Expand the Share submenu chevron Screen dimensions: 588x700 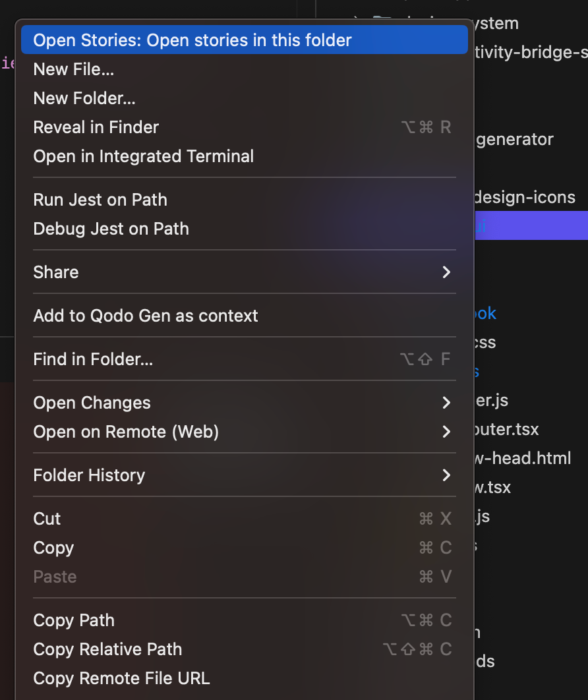pyautogui.click(x=446, y=272)
